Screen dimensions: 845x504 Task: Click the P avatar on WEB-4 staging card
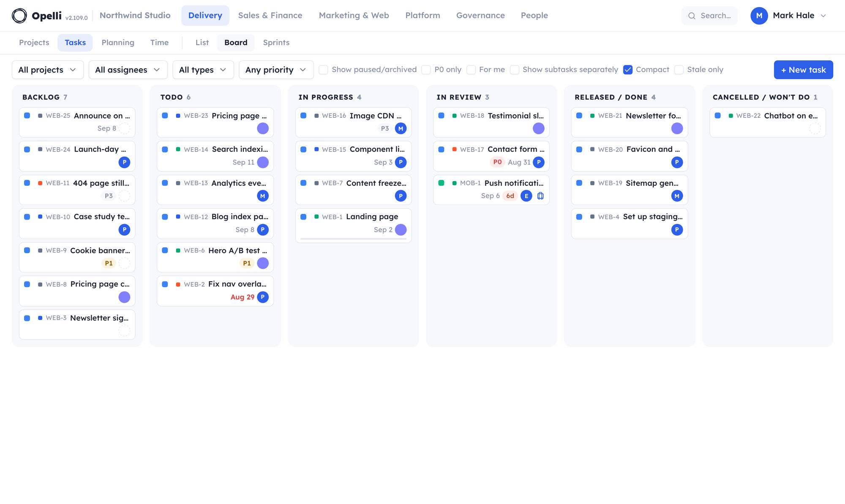click(x=677, y=230)
